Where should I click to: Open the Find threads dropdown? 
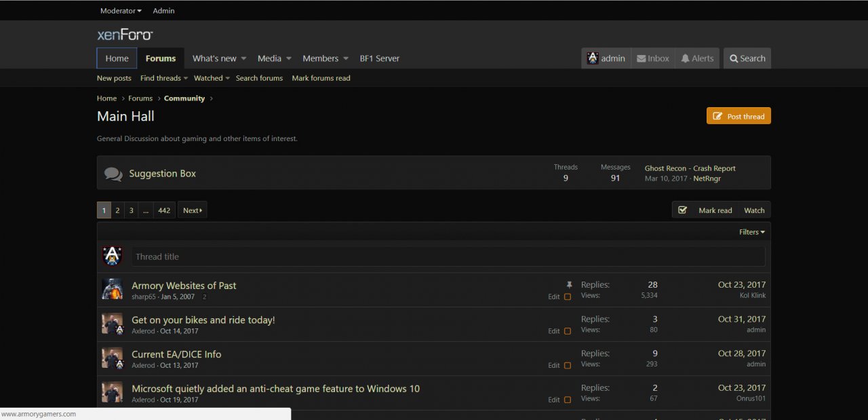point(164,78)
